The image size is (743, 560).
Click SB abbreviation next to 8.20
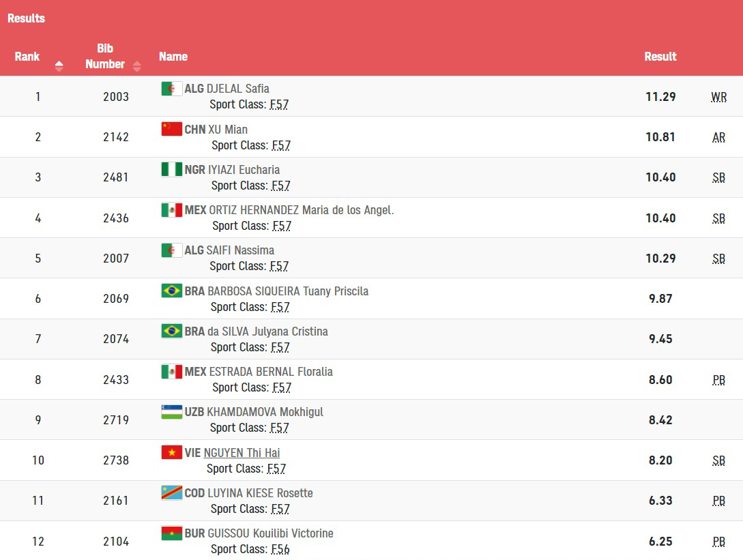(x=718, y=460)
